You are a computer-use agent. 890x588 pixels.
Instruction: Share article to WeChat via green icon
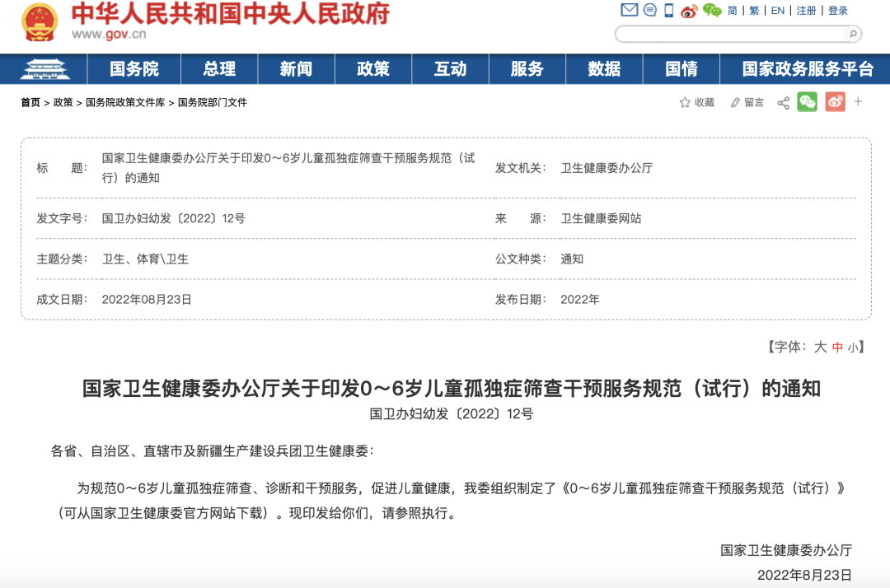808,102
